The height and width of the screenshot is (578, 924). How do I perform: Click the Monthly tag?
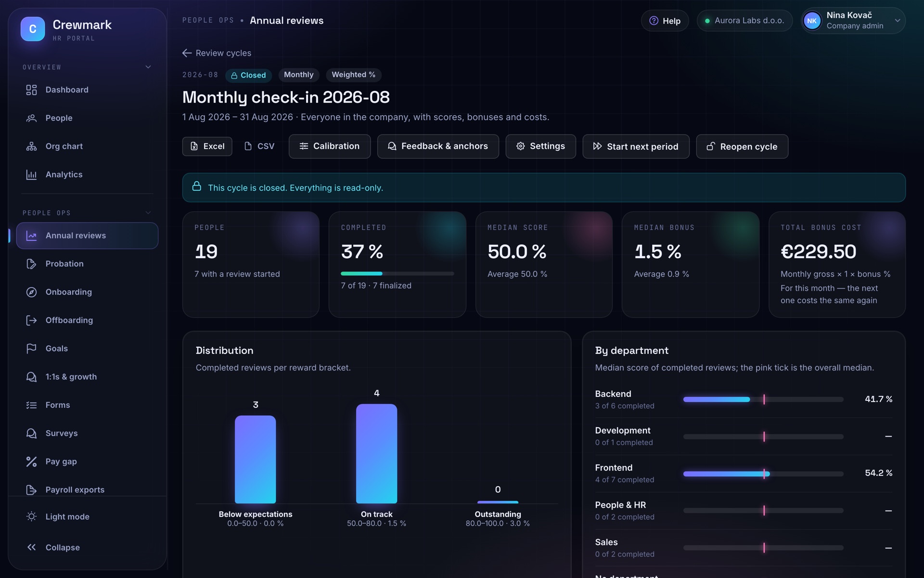coord(298,75)
